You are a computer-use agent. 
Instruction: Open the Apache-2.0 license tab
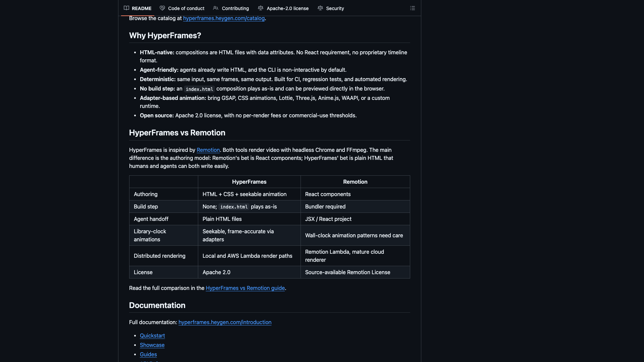click(283, 8)
